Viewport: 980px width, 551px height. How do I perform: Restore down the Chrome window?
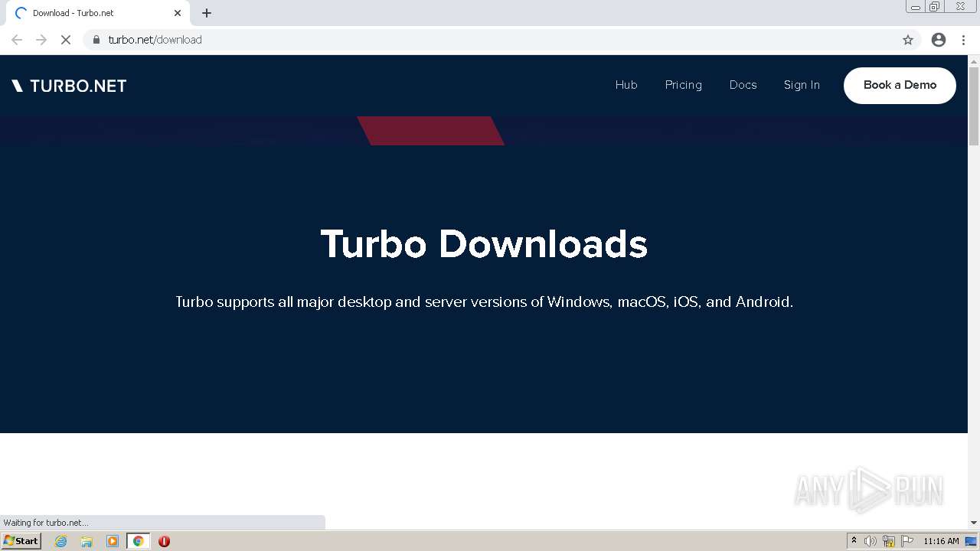pyautogui.click(x=935, y=6)
